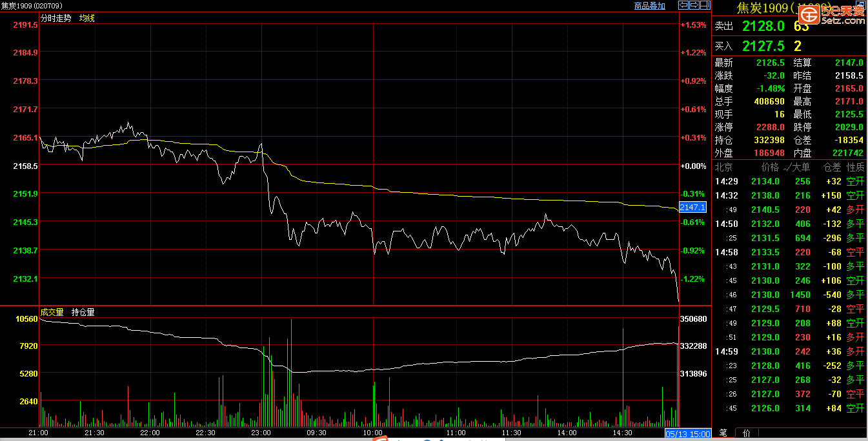868x441 pixels.
Task: Open the 商品叠加 overlay link
Action: click(x=649, y=6)
